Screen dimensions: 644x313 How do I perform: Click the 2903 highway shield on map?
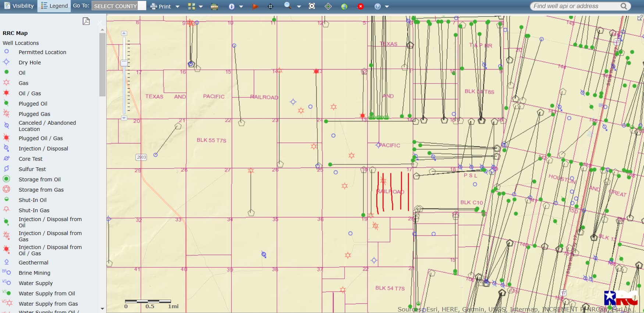pyautogui.click(x=141, y=157)
